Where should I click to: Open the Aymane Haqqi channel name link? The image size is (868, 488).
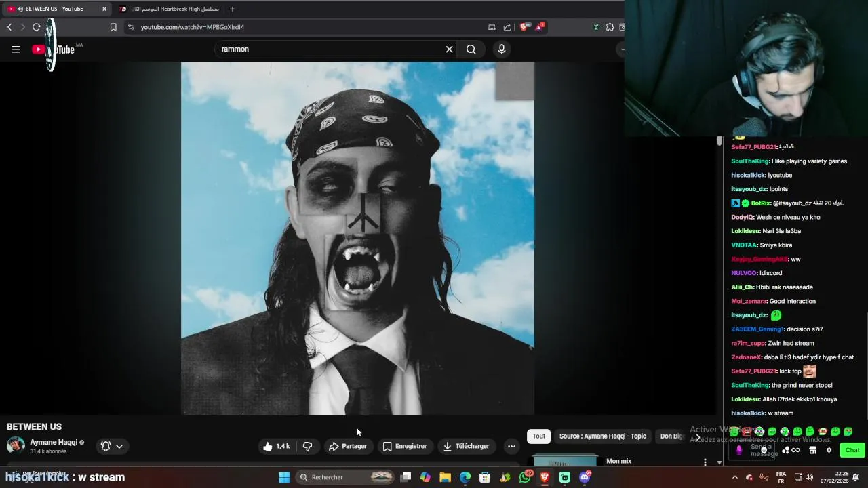(54, 442)
